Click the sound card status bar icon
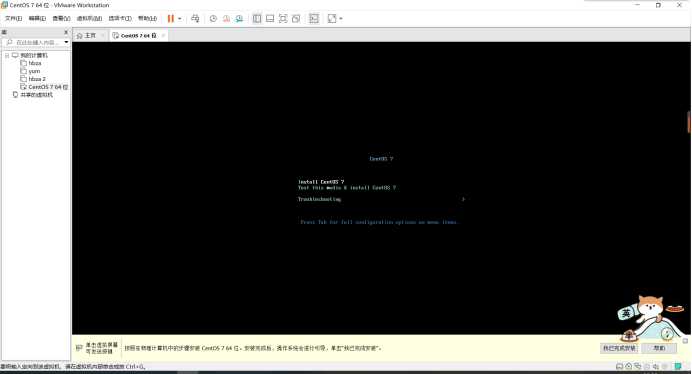692x374 pixels. 656,366
